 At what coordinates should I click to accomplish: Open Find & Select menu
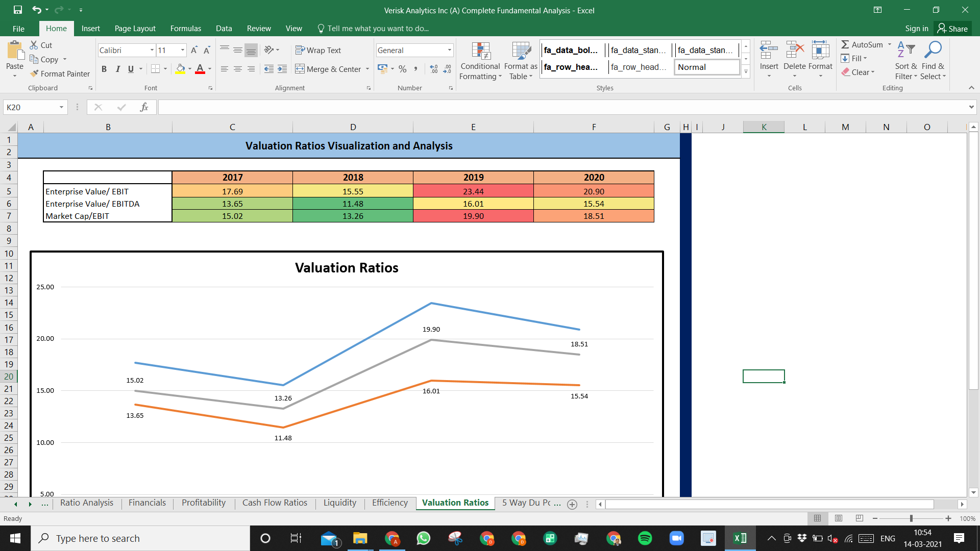click(x=933, y=61)
